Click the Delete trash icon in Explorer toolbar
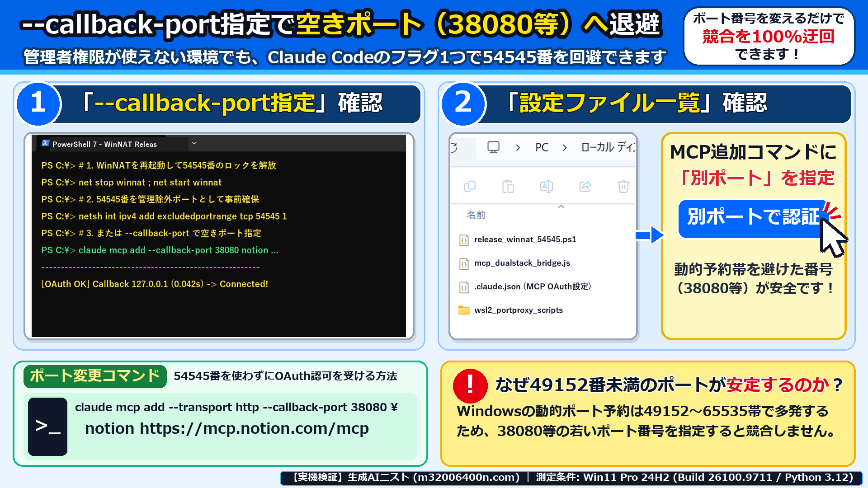Viewport: 868px width, 488px height. click(x=623, y=186)
